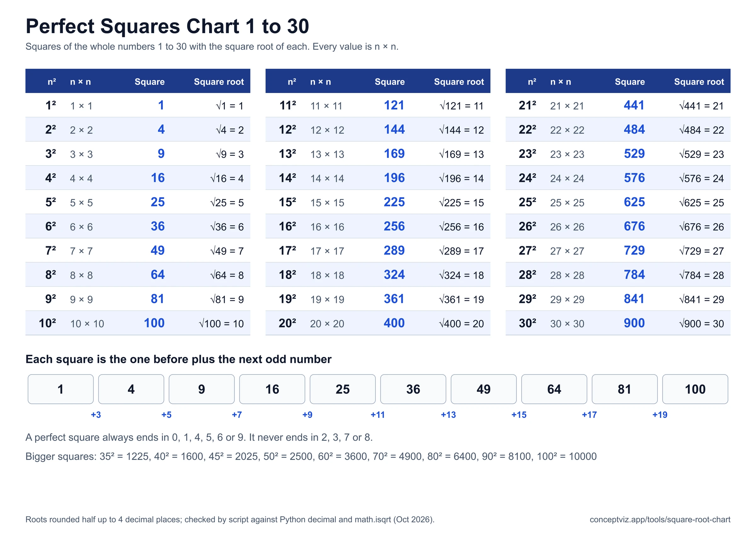Select the cell 3 × 3
The height and width of the screenshot is (535, 756).
pos(81,154)
